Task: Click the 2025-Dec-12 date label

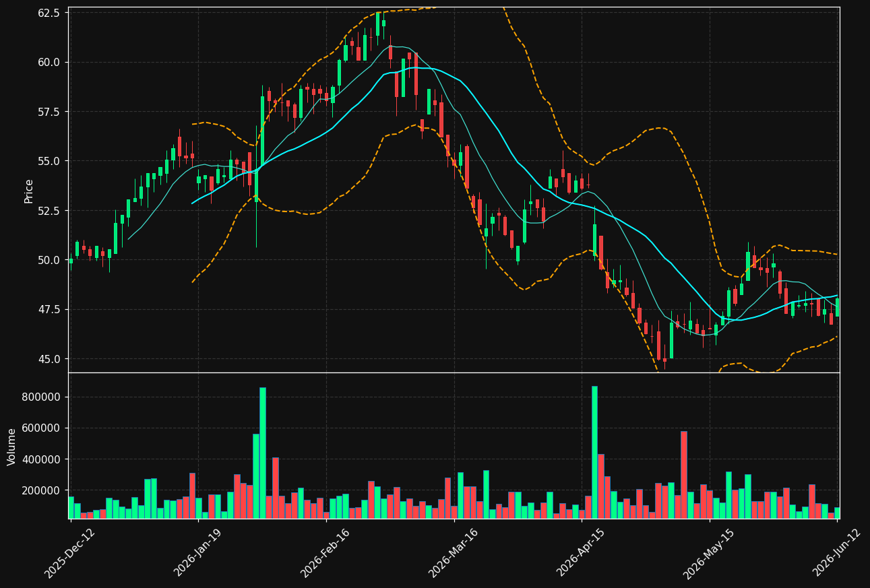Action: 69,554
